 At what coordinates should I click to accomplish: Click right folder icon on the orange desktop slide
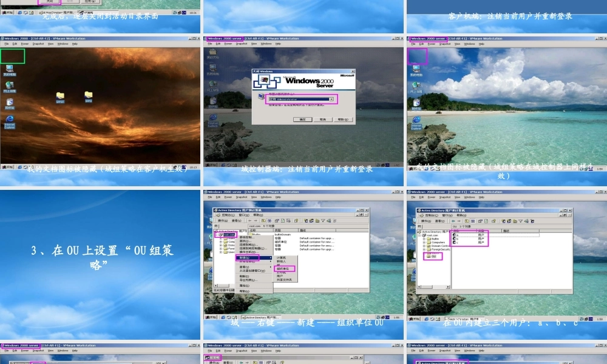(x=88, y=96)
